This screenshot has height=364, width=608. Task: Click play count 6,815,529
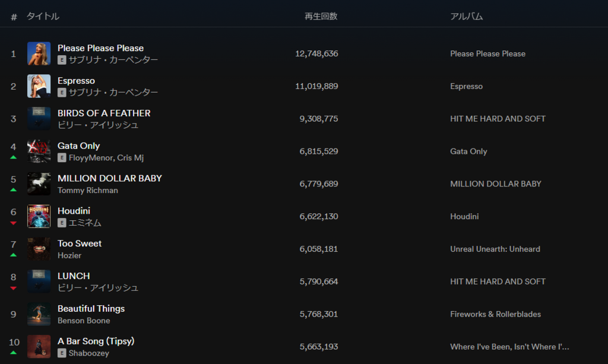319,151
